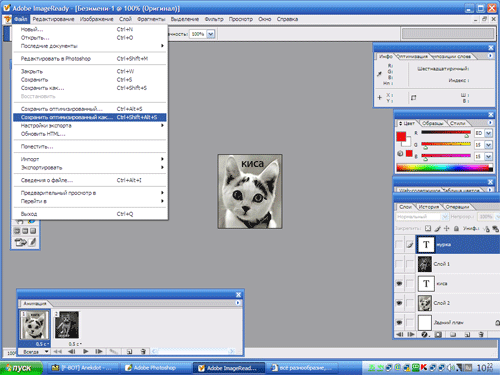The width and height of the screenshot is (500, 375).
Task: Choose 'Сохранить оптимизированный как...' in File menu
Action: 90,117
